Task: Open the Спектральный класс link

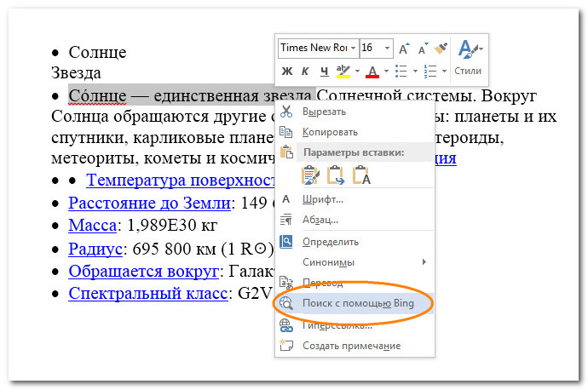Action: click(147, 293)
